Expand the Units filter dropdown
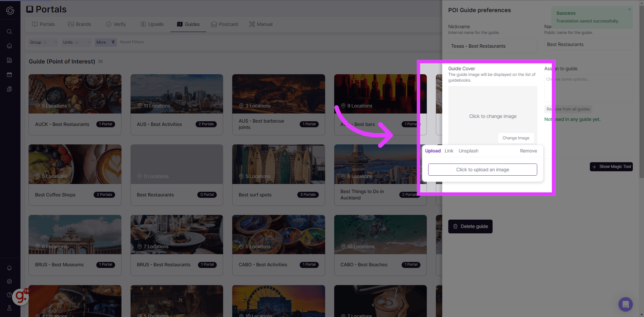This screenshot has width=644, height=317. point(76,42)
